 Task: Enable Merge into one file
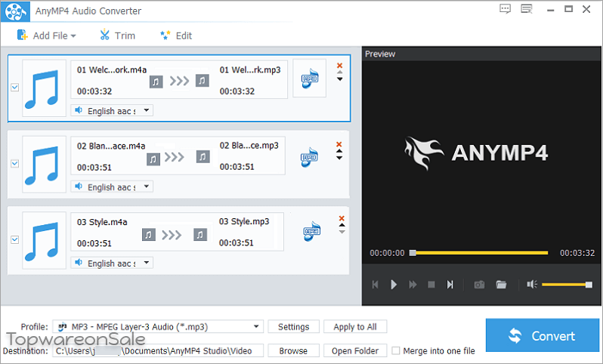tap(395, 350)
